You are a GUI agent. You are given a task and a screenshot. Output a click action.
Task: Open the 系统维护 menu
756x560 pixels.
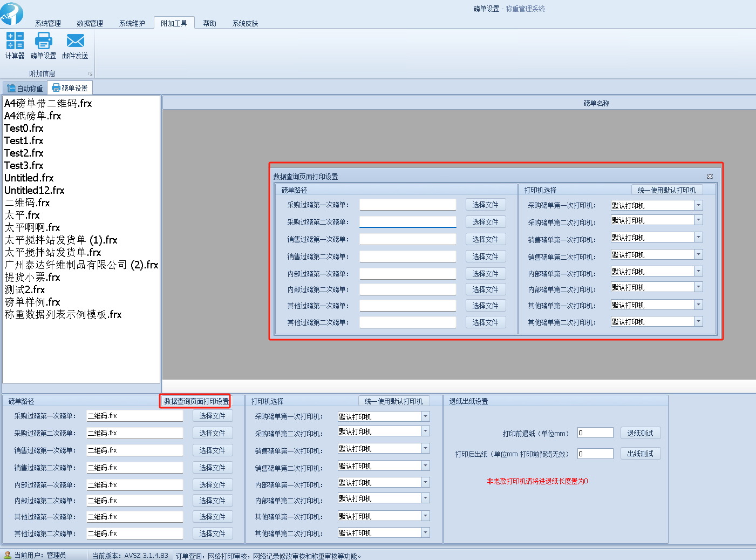tap(132, 23)
